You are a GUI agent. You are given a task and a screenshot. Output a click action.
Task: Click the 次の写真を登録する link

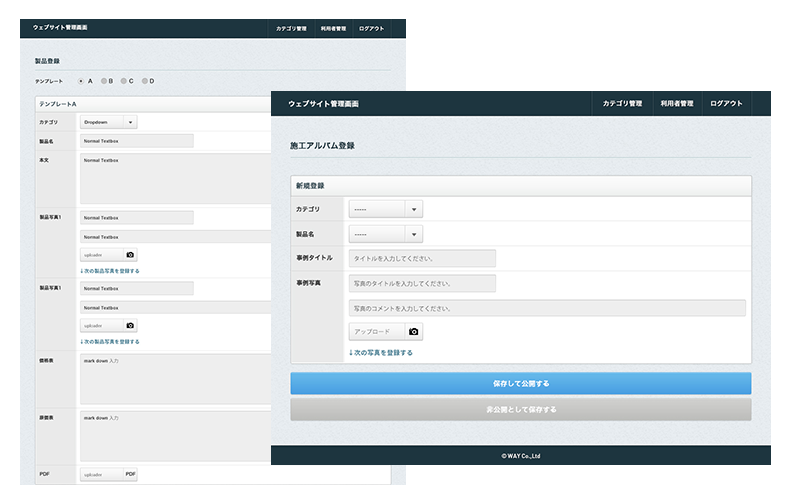pyautogui.click(x=381, y=352)
